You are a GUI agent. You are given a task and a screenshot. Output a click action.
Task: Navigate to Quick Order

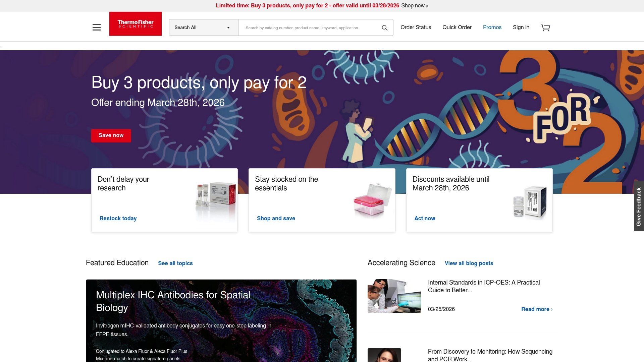coord(457,27)
